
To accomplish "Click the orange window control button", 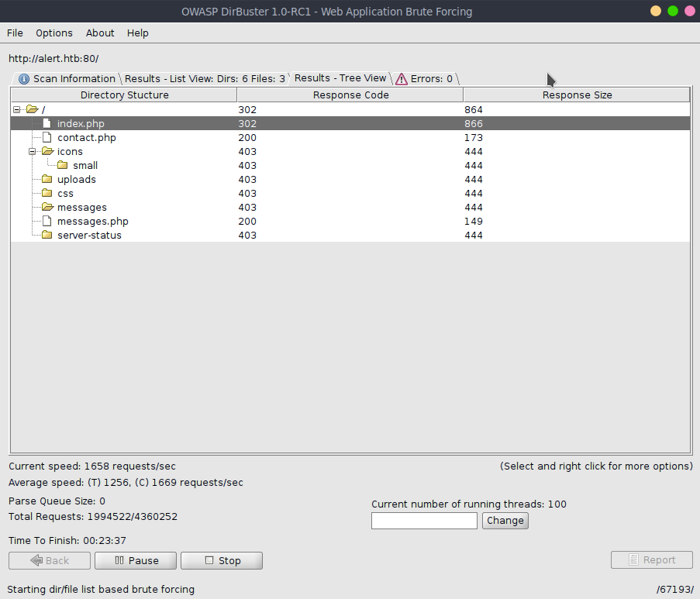I will coord(656,11).
